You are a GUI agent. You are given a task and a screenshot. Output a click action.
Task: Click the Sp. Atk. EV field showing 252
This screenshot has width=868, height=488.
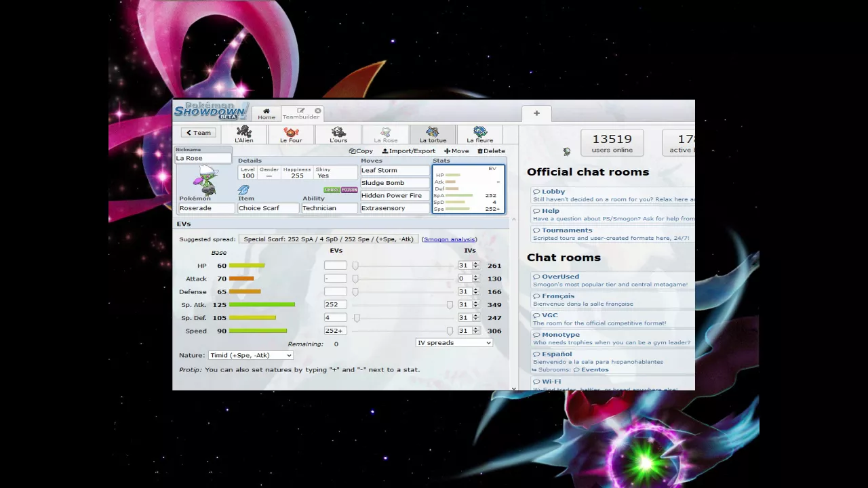[335, 304]
